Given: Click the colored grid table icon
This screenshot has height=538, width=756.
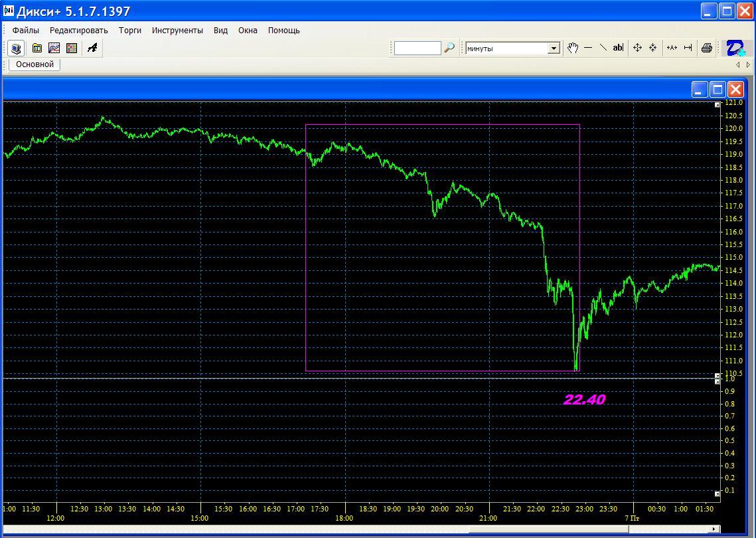Looking at the screenshot, I should [x=72, y=48].
